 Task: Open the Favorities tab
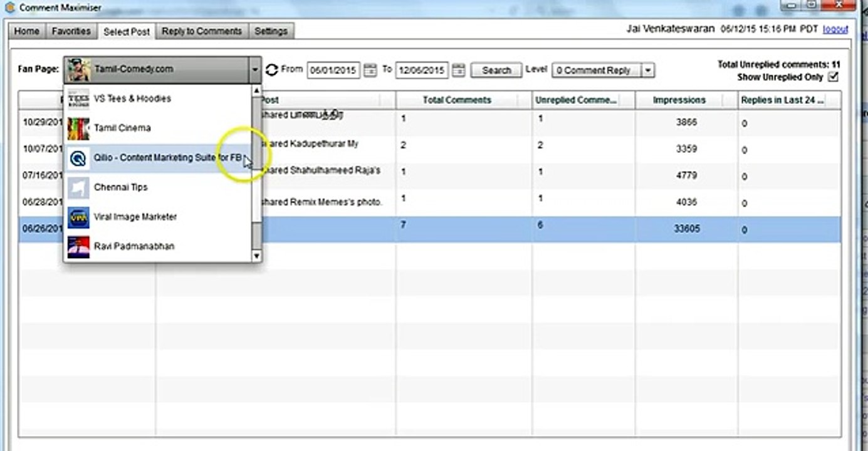71,31
